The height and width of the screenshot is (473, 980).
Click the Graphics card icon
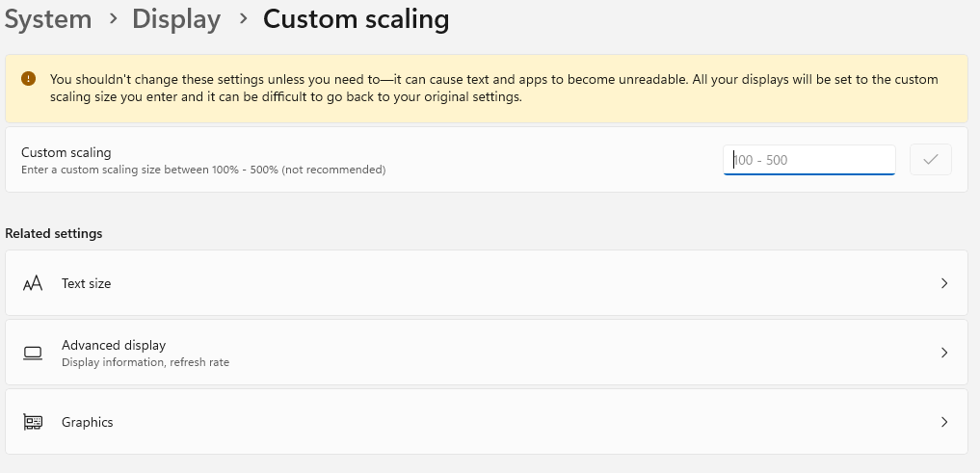tap(33, 422)
